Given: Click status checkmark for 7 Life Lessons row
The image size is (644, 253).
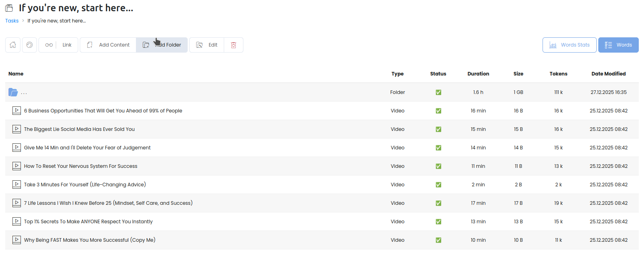Looking at the screenshot, I should pyautogui.click(x=438, y=203).
